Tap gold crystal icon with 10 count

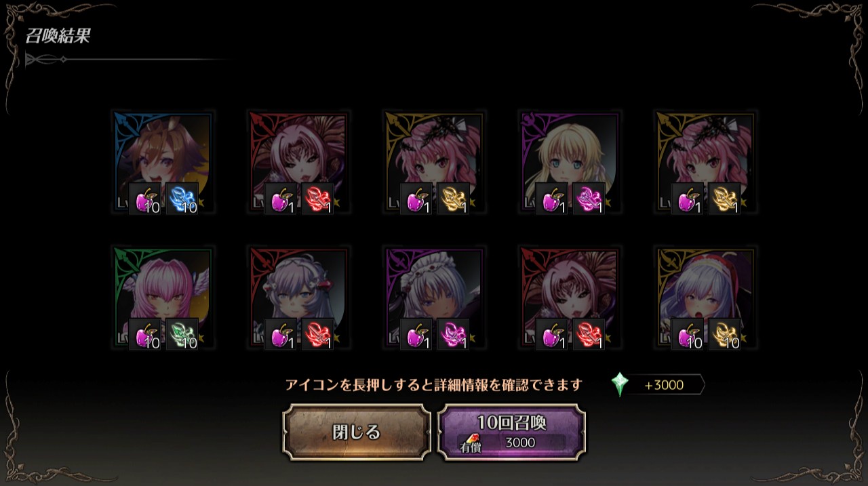point(724,334)
